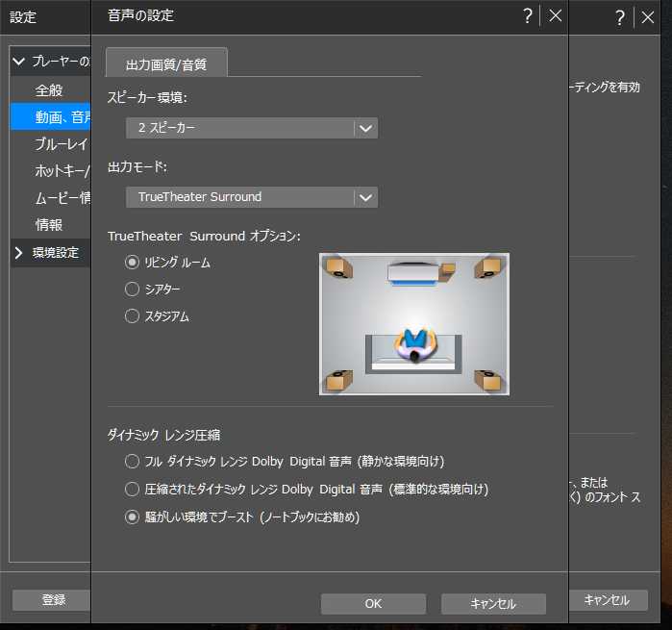The width and height of the screenshot is (672, 630).
Task: Expand the 環境設定 tree section
Action: click(18, 253)
